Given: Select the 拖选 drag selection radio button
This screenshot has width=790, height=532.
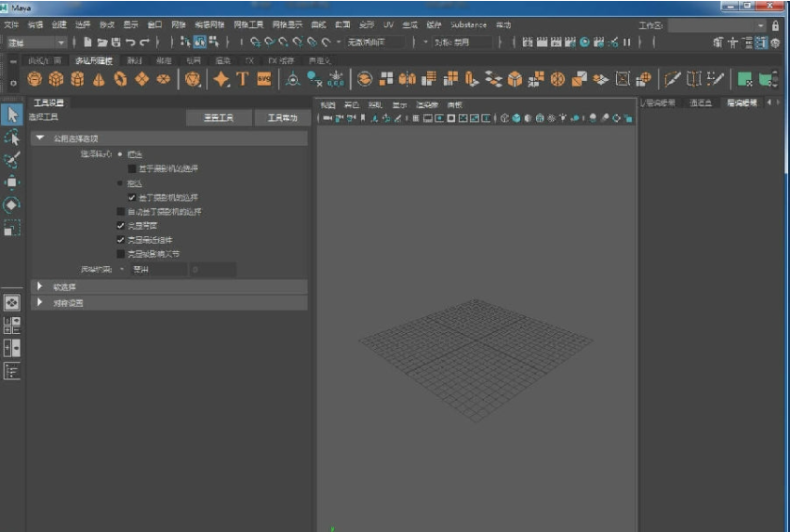Looking at the screenshot, I should pos(120,183).
